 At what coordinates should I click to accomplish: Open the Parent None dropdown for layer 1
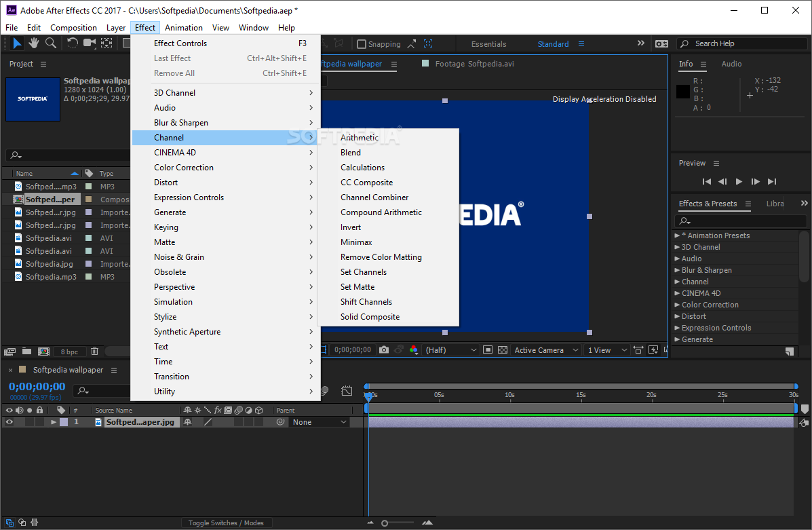(x=319, y=422)
